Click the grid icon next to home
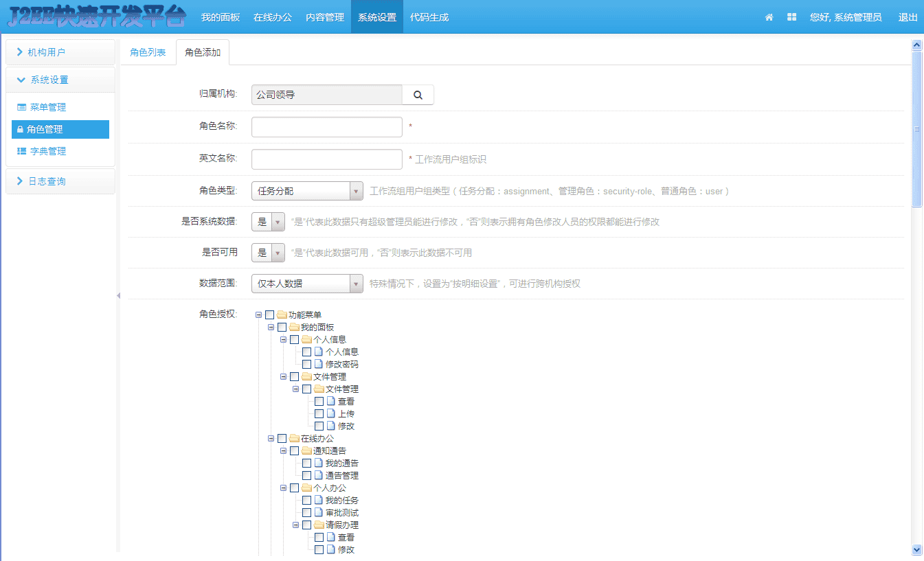Viewport: 924px width, 561px height. coord(791,16)
